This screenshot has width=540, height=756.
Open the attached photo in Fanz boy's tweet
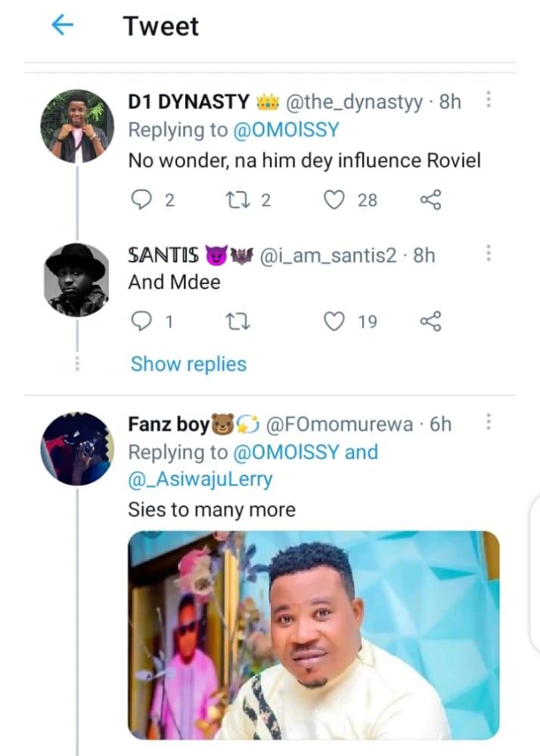coord(314,635)
